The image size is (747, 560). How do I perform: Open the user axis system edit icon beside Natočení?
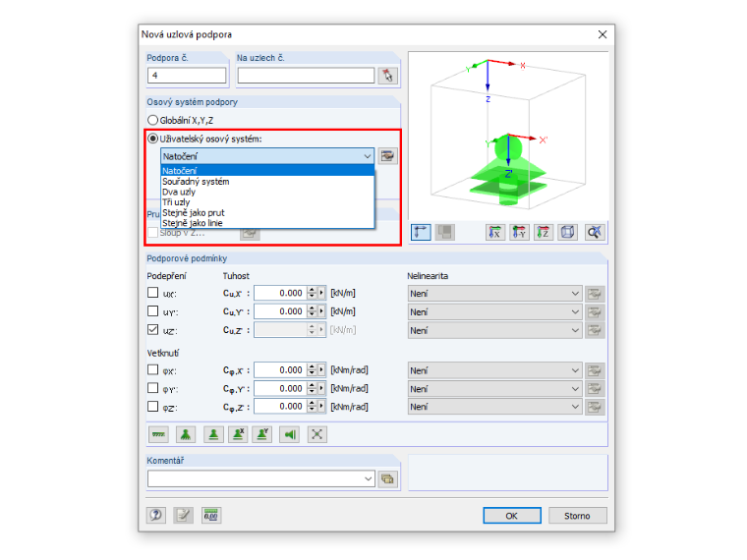(388, 155)
